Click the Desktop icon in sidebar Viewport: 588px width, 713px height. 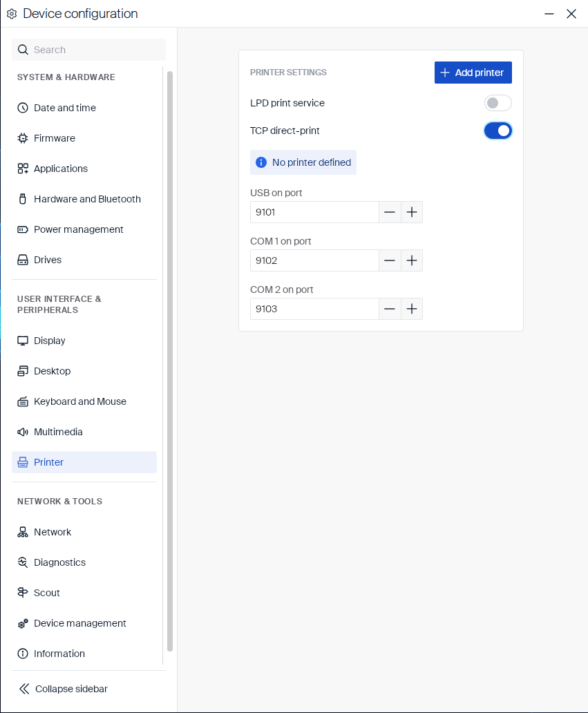pos(23,371)
